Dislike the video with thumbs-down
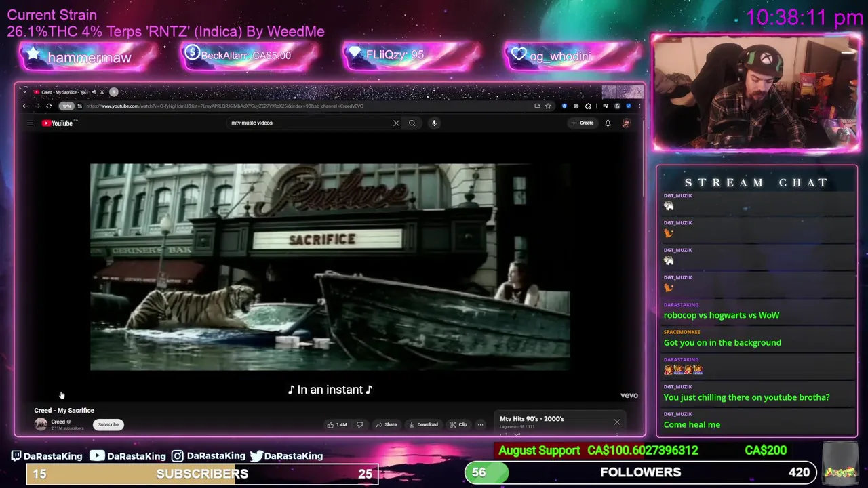 click(x=359, y=424)
